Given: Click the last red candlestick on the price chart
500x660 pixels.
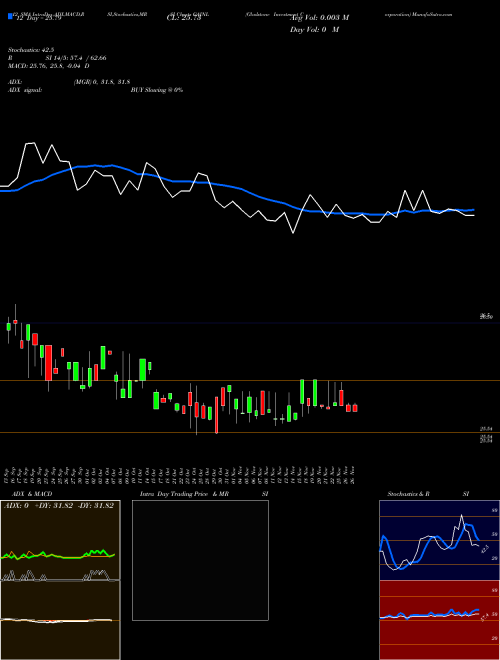Looking at the screenshot, I should [355, 408].
